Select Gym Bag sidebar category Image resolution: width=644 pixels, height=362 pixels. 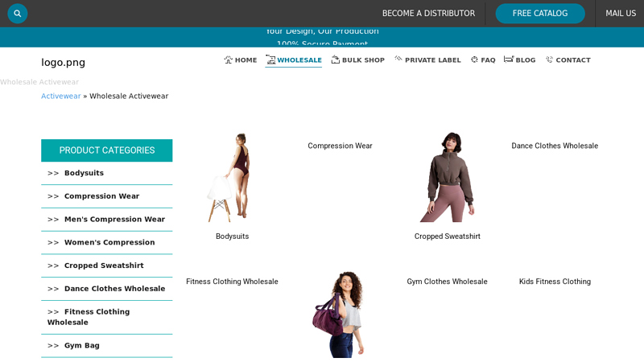coord(82,346)
